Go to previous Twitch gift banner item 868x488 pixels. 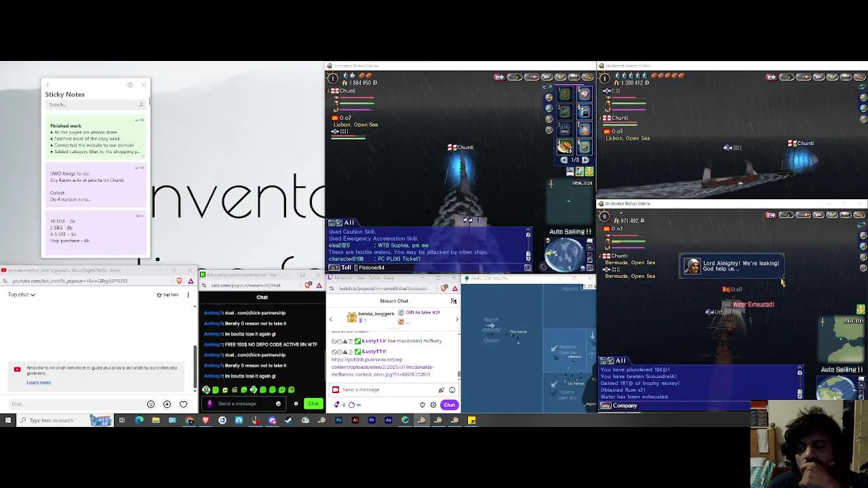[331, 319]
